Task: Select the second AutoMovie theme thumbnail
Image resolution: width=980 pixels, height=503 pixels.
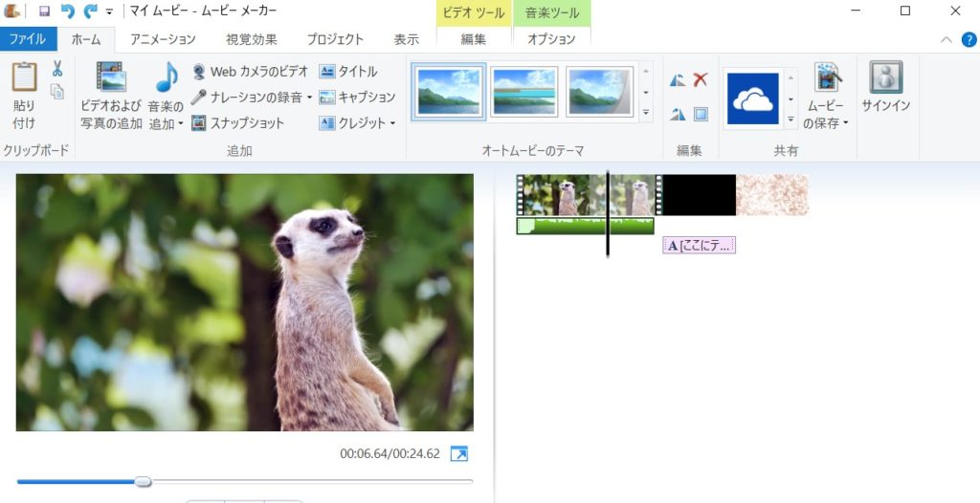Action: [x=523, y=92]
